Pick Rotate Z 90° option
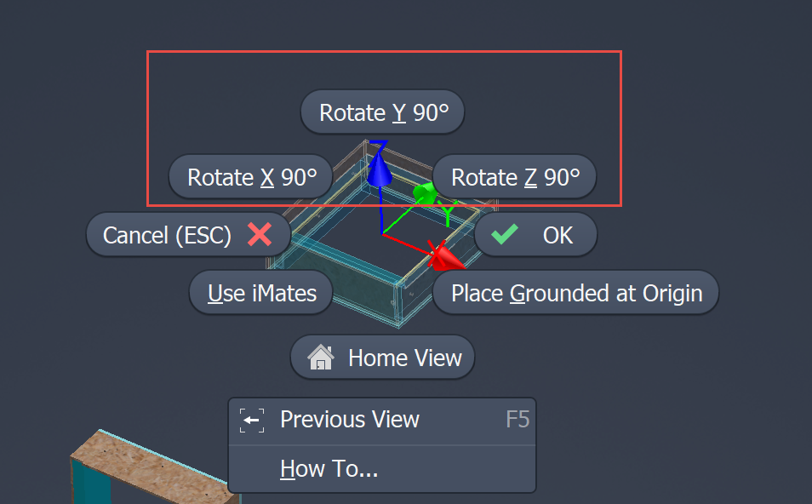 (x=515, y=177)
